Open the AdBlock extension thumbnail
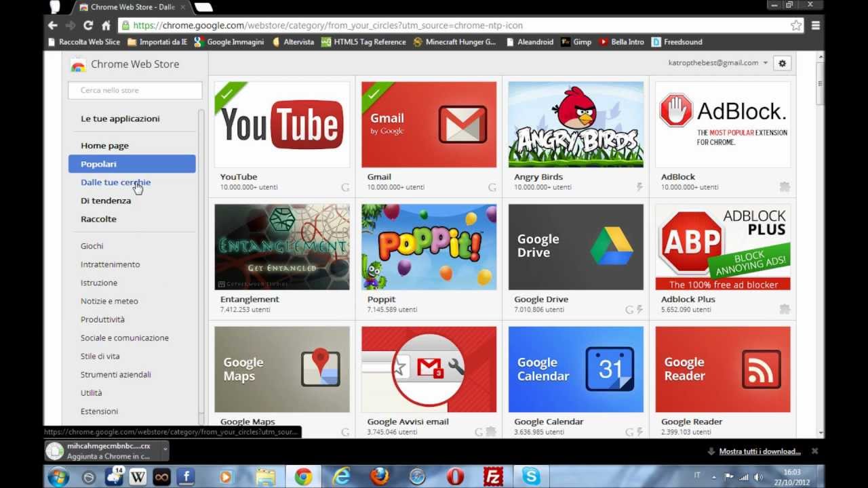This screenshot has width=868, height=488. tap(723, 125)
